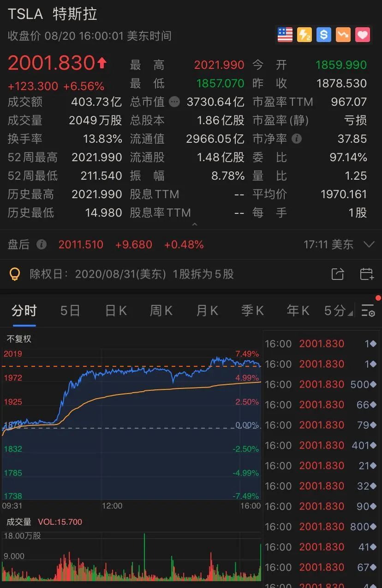Tap info icon next to 盘后
This screenshot has width=382, height=588.
(42, 244)
